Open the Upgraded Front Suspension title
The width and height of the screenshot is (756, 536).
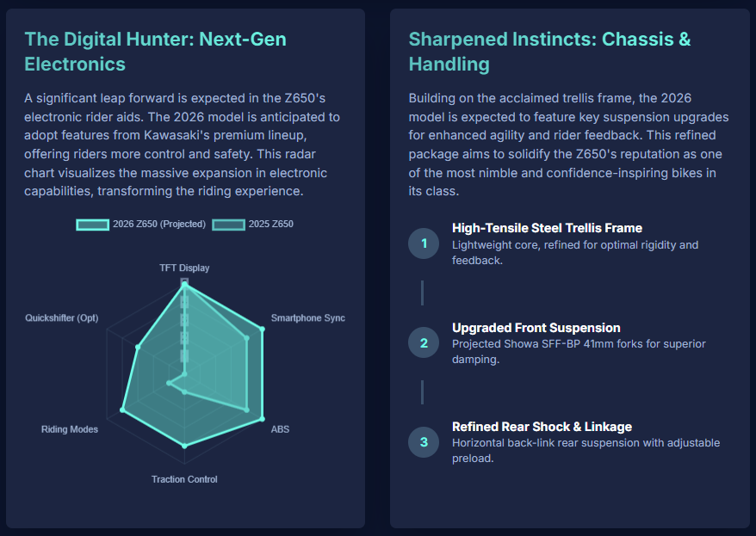536,328
